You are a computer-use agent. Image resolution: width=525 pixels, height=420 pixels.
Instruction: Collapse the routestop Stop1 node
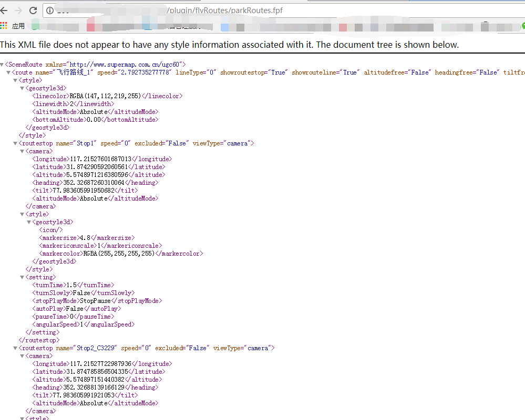click(15, 143)
